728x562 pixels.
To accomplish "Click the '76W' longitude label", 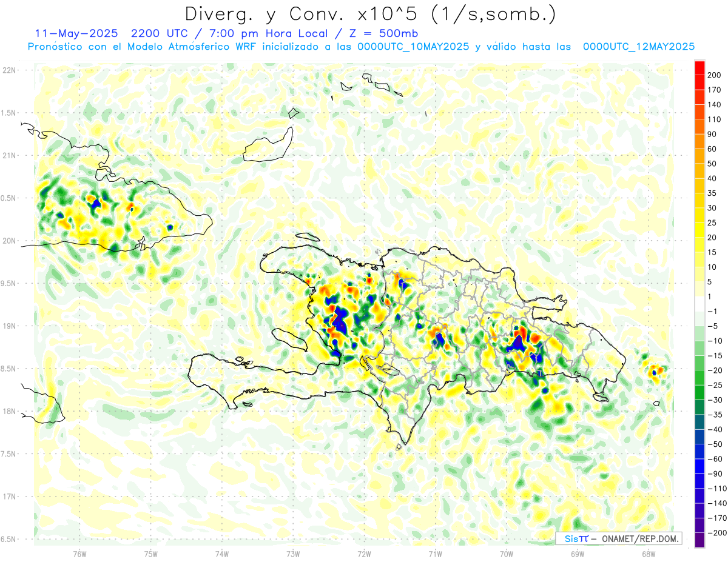I will pos(79,554).
